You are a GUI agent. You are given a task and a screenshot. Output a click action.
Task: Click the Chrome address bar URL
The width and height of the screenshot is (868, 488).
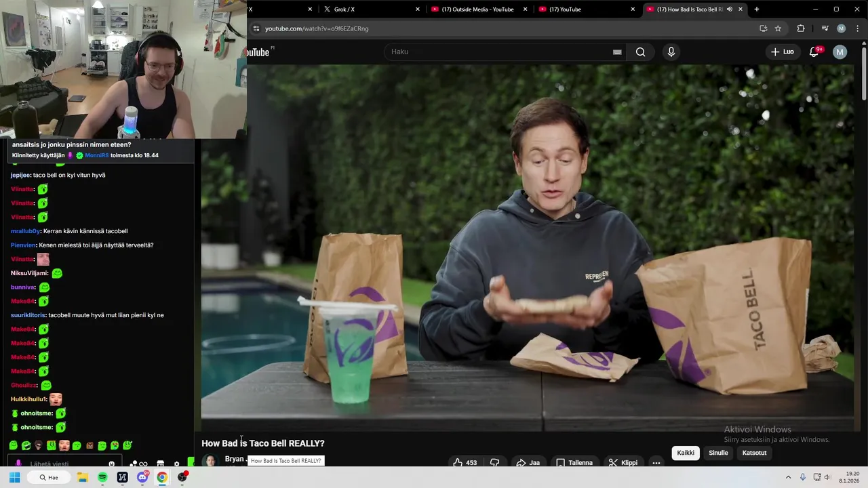(x=317, y=28)
